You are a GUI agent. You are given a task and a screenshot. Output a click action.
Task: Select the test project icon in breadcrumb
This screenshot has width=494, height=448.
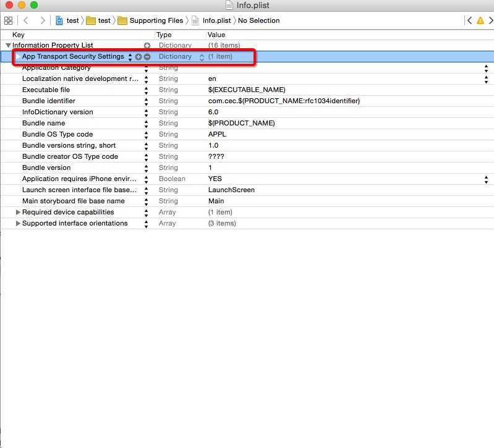59,20
